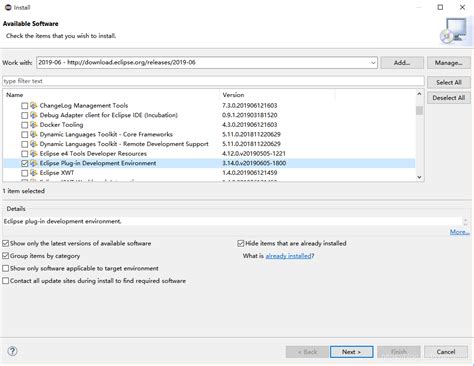This screenshot has width=474, height=366.
Task: Click the Cancel button
Action: tap(446, 352)
